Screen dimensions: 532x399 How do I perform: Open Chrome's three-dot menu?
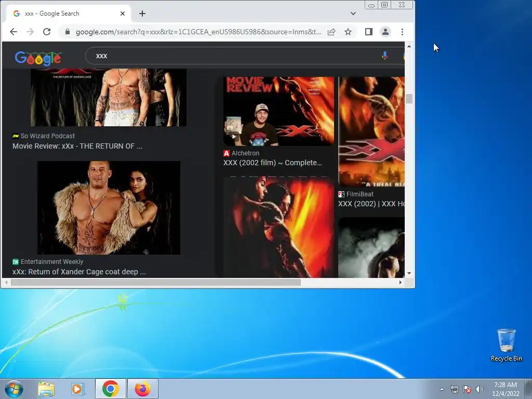pos(402,32)
